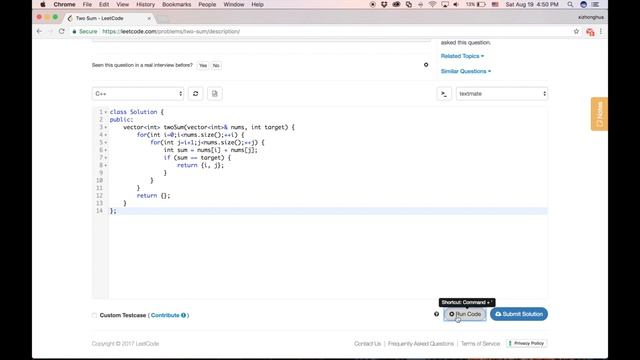Enable the Custom Testcase checkbox

(x=95, y=315)
